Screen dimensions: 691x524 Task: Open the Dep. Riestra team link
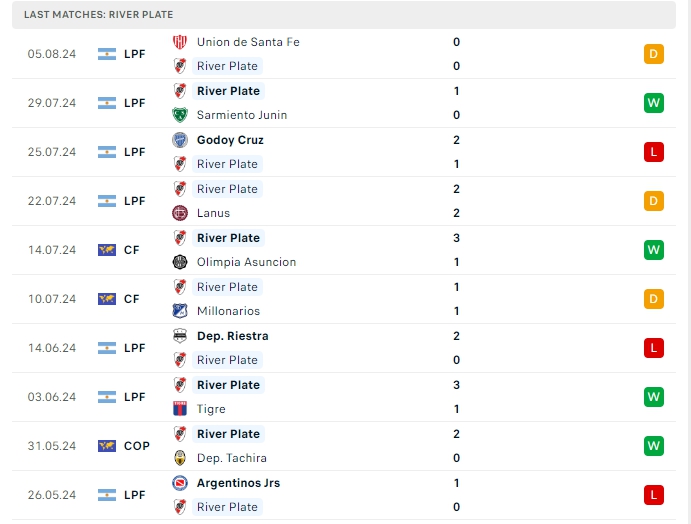(x=232, y=336)
